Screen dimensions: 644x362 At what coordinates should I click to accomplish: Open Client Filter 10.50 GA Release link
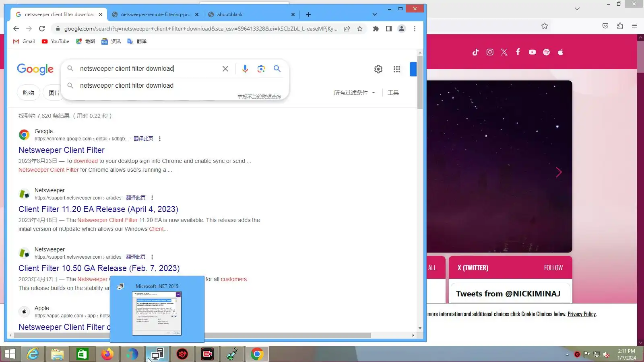(99, 268)
